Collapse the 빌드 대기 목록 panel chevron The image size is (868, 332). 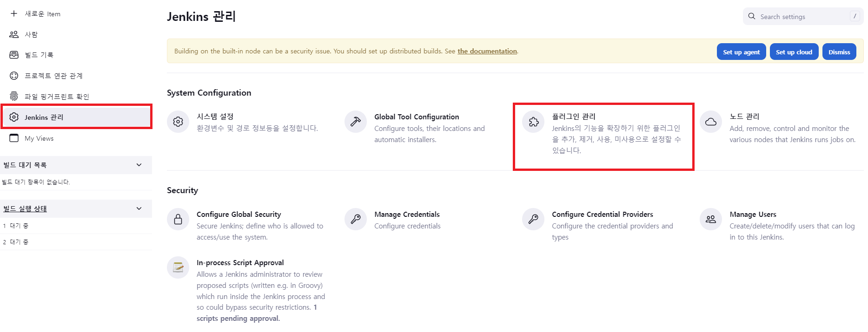tap(139, 165)
